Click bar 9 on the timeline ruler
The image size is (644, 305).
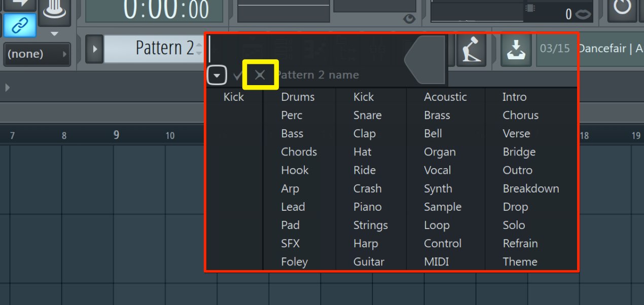pyautogui.click(x=117, y=135)
